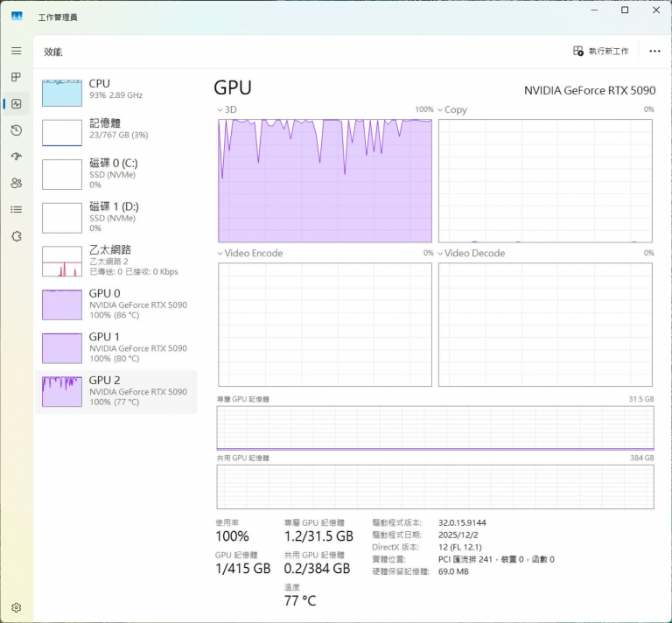Open the Startup apps page icon
The image size is (672, 623).
(16, 157)
